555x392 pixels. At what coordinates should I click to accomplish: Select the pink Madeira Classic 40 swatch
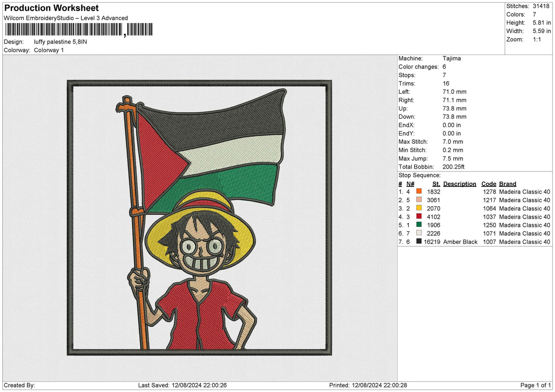click(418, 200)
